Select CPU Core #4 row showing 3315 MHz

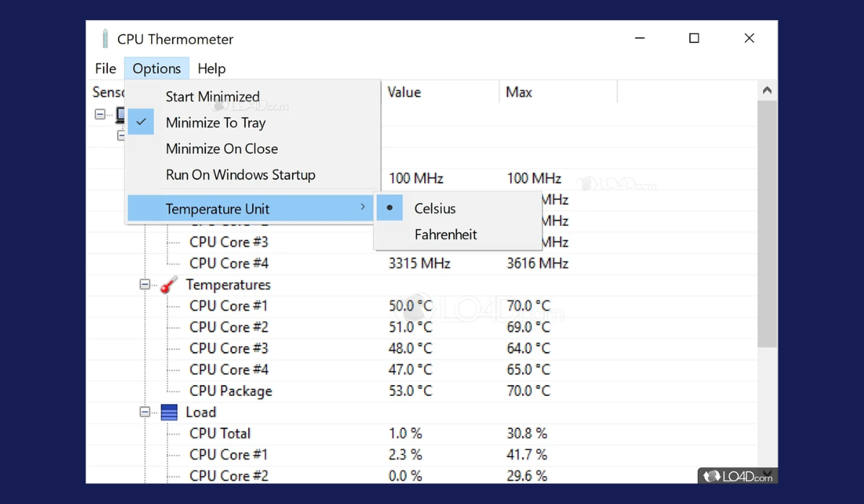pos(229,264)
